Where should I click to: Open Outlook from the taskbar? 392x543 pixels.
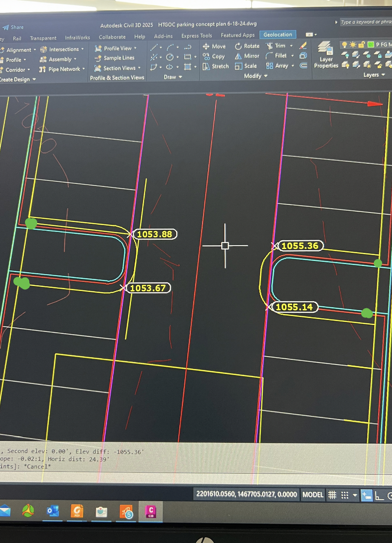53,511
